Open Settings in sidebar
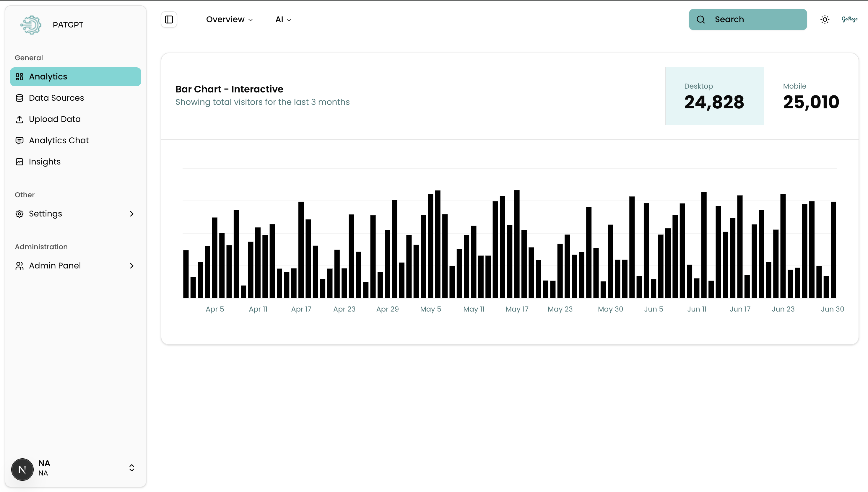 click(x=76, y=214)
